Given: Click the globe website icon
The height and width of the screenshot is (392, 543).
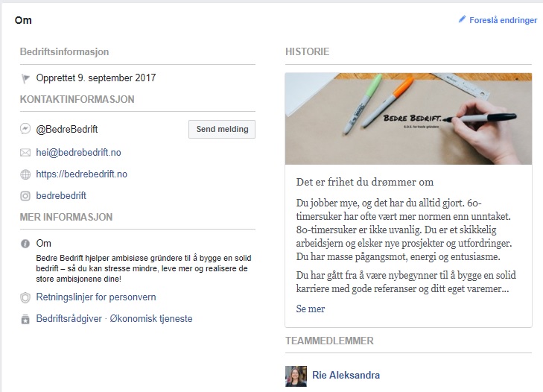Looking at the screenshot, I should pos(25,174).
